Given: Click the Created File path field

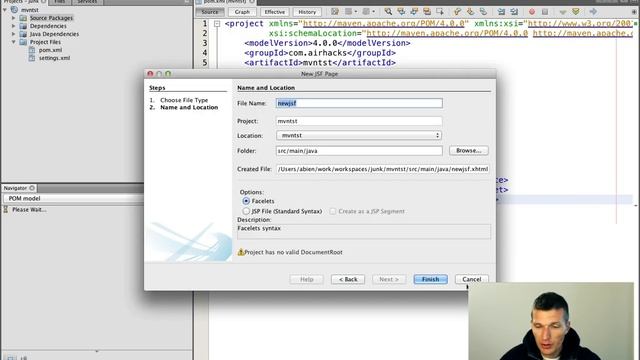Looking at the screenshot, I should tap(383, 169).
